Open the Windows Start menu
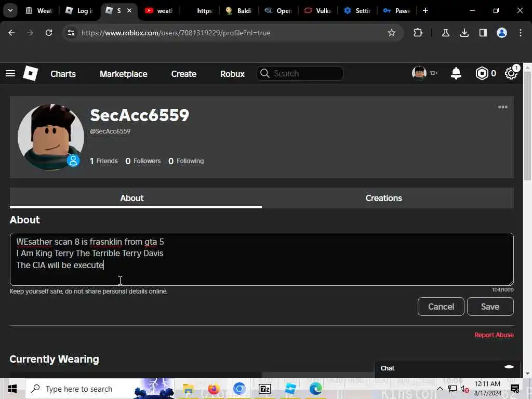 coord(12,389)
